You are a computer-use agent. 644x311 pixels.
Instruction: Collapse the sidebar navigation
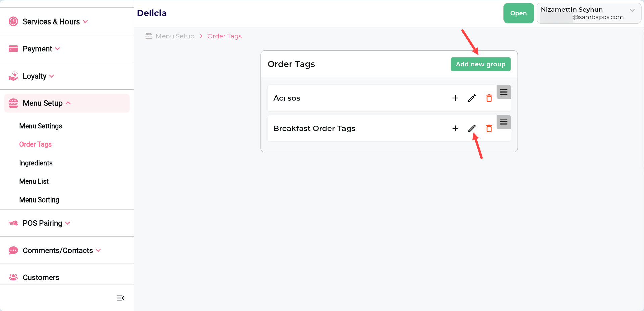[x=120, y=298]
